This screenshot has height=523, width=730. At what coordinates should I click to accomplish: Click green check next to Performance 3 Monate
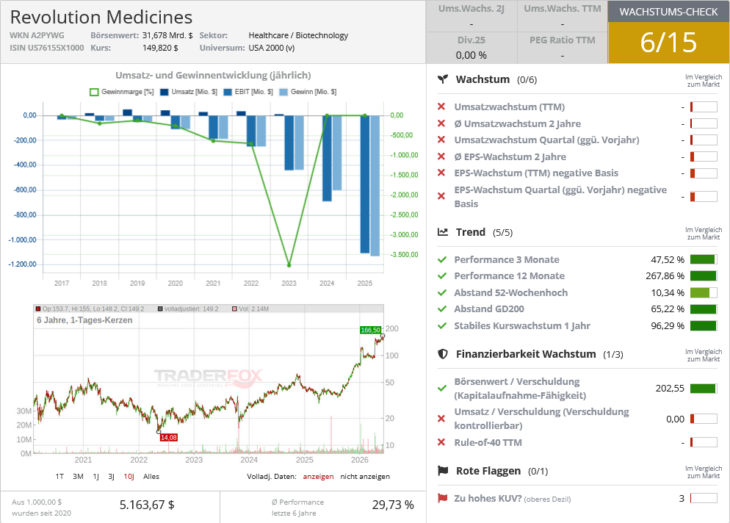(442, 259)
